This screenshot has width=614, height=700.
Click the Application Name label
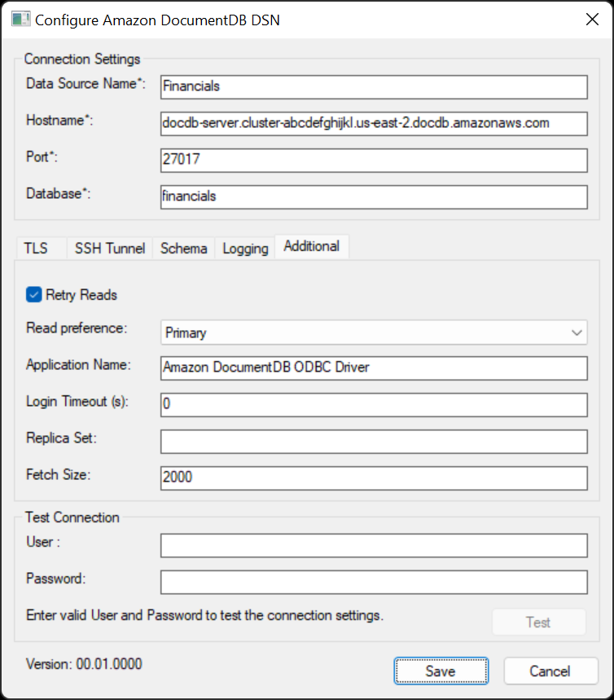click(78, 365)
